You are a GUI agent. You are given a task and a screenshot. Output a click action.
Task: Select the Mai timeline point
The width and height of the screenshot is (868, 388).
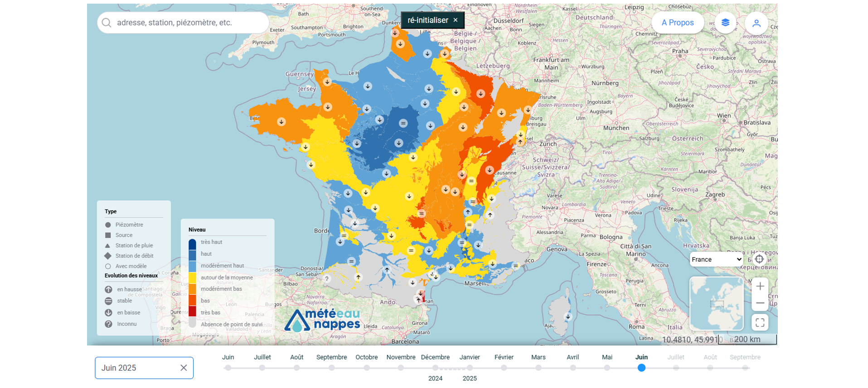607,368
